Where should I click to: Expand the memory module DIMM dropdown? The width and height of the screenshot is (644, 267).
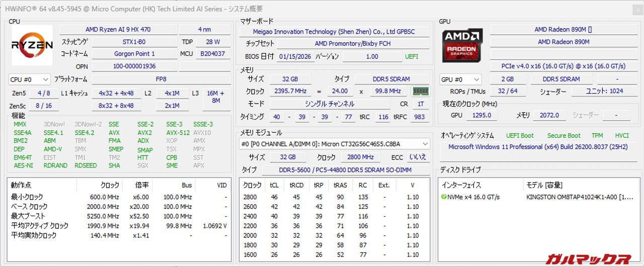pyautogui.click(x=335, y=144)
